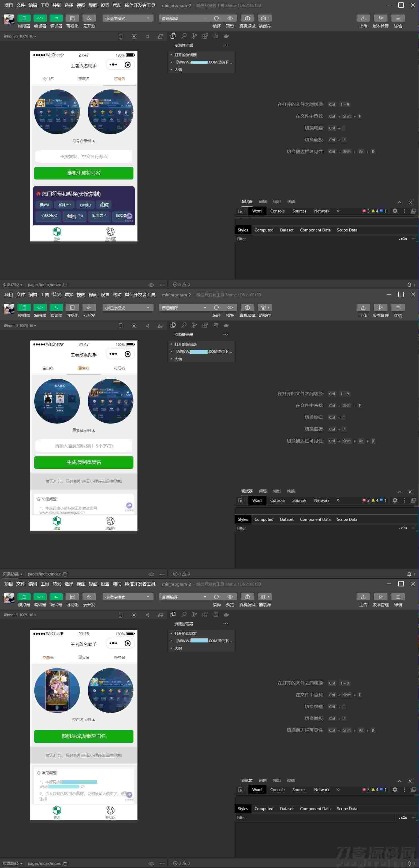Click the device rotate phone icon in top window
The height and width of the screenshot is (868, 419).
120,36
